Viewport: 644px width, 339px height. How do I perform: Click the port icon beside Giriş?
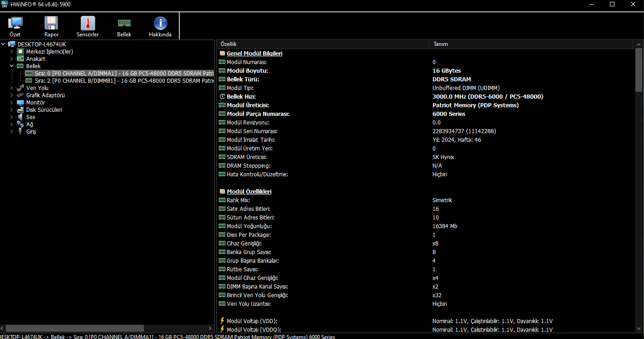pyautogui.click(x=20, y=131)
